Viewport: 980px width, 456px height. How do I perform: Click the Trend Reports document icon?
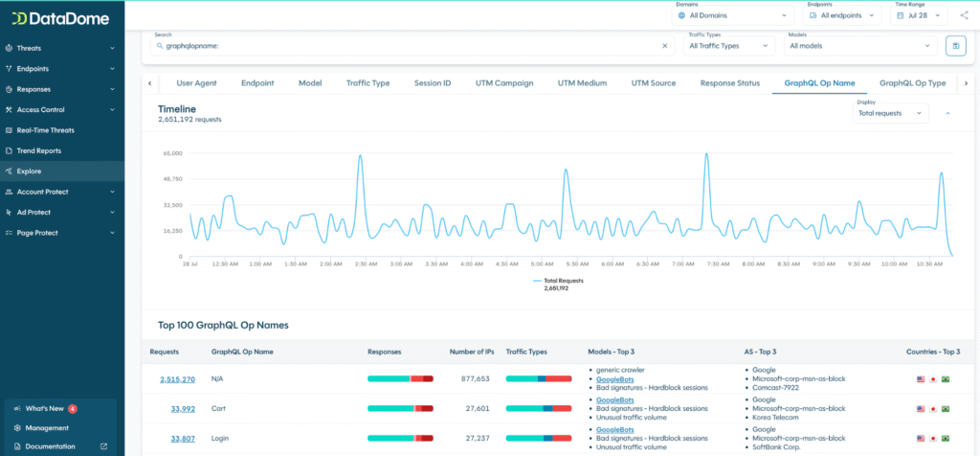(9, 150)
